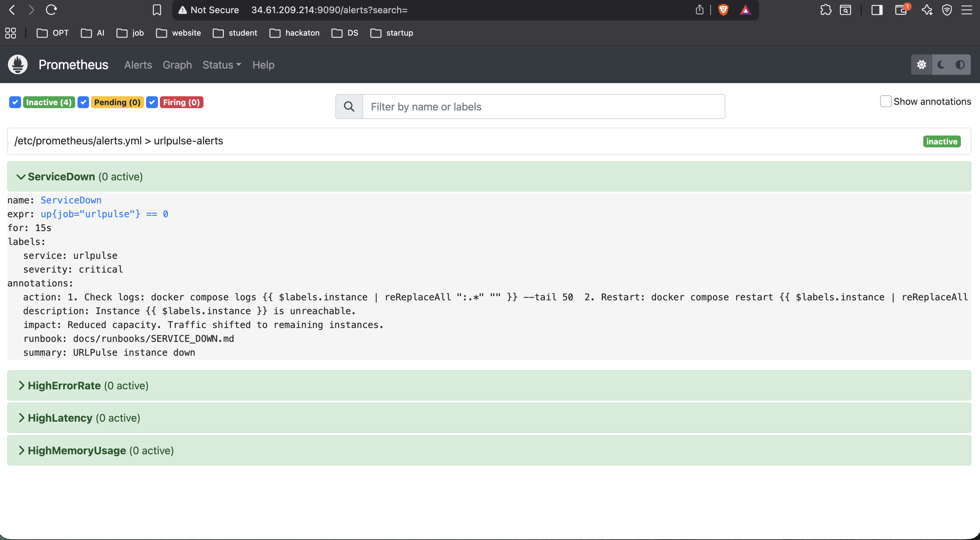Viewport: 980px width, 540px height.
Task: Toggle the Pending alerts checkbox
Action: click(83, 102)
